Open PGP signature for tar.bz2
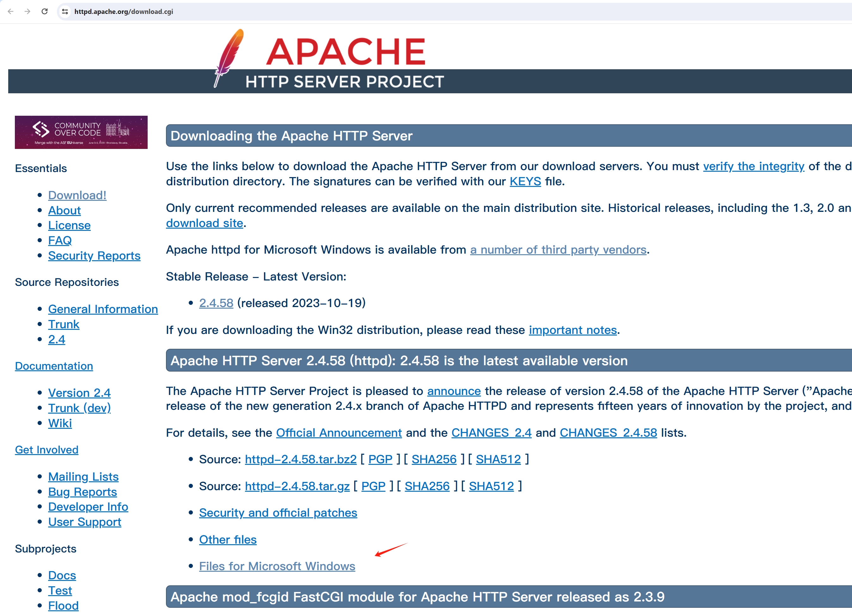Screen dimensions: 852x616 pyautogui.click(x=380, y=459)
